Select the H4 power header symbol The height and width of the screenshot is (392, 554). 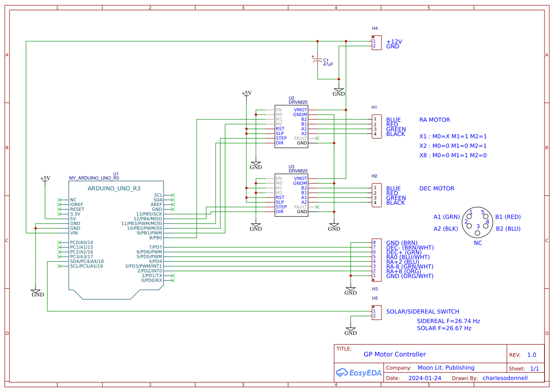click(377, 43)
